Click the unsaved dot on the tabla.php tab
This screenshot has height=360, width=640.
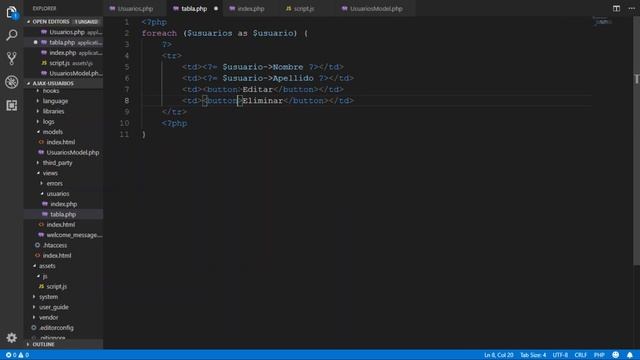point(216,8)
